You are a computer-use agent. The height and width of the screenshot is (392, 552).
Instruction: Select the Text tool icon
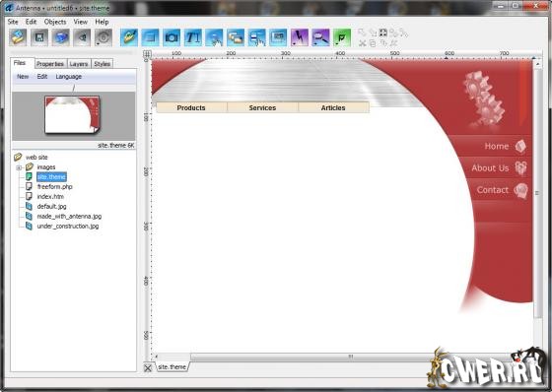click(193, 37)
